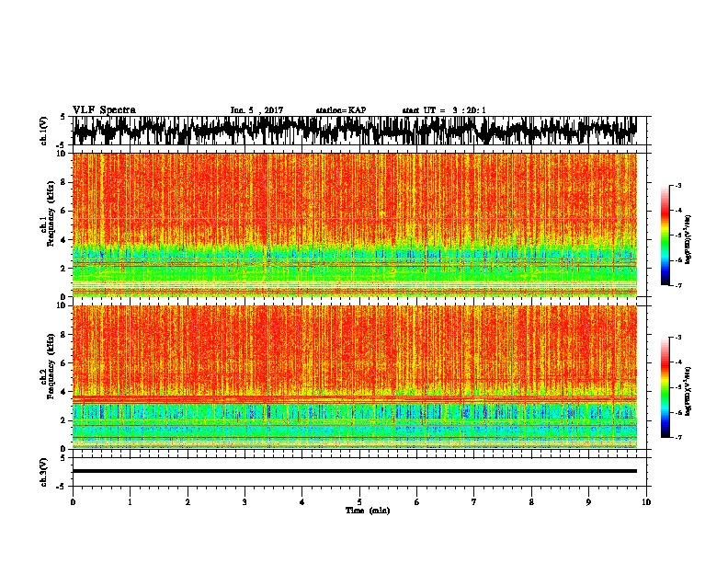
Task: Click the "ch.3(V)" axis label
Action: click(x=44, y=472)
